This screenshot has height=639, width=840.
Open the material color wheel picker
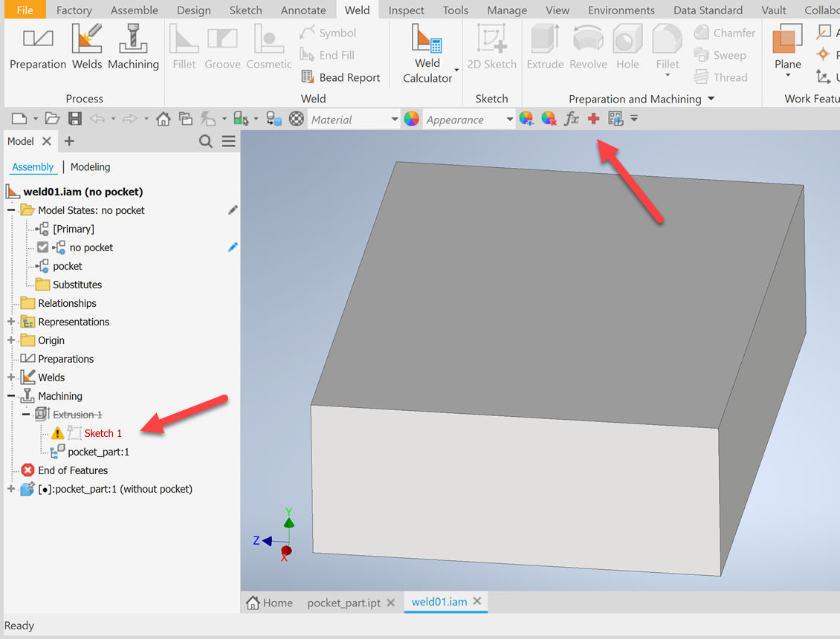pos(412,119)
